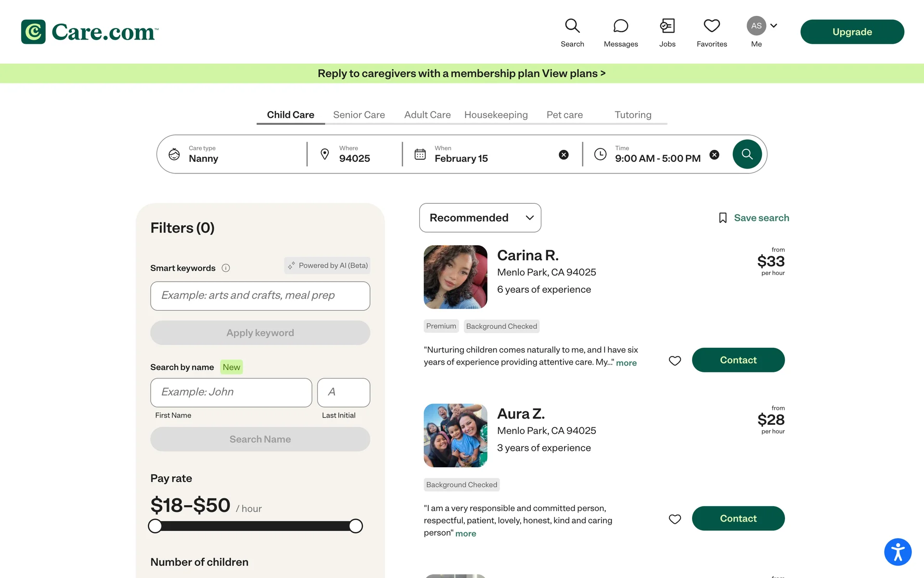Open the Care type Nanny selector
Screen dimensions: 924x578
(x=231, y=155)
